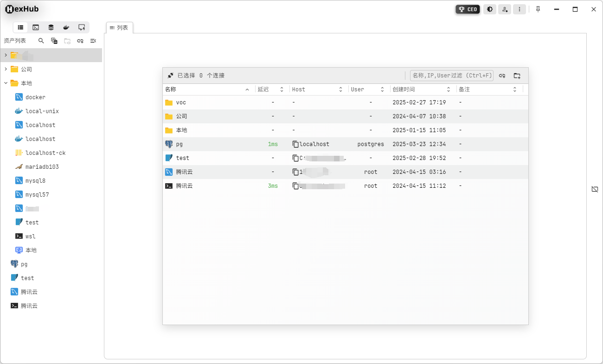Collapse the 本地 folder in the sidebar tree
The image size is (603, 364).
[x=6, y=83]
